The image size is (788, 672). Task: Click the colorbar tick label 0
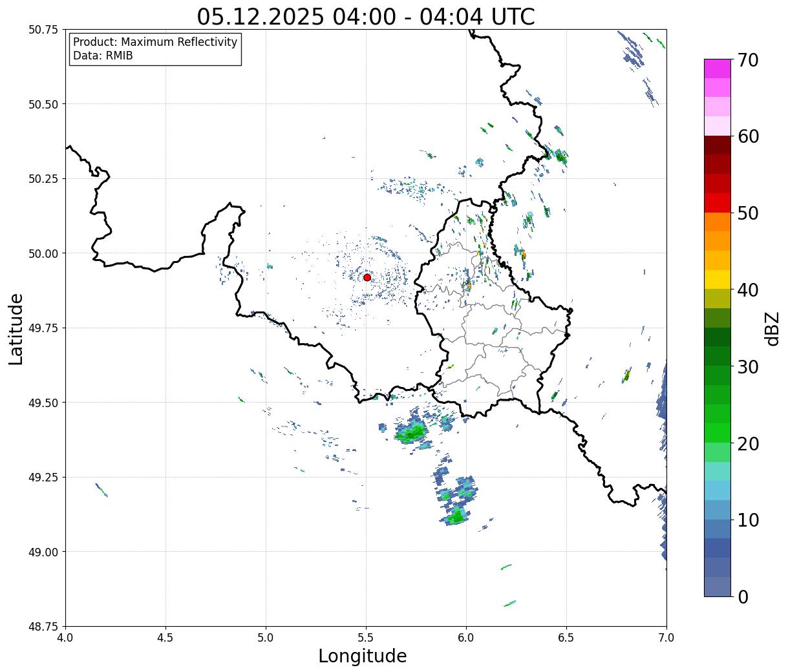coord(743,597)
